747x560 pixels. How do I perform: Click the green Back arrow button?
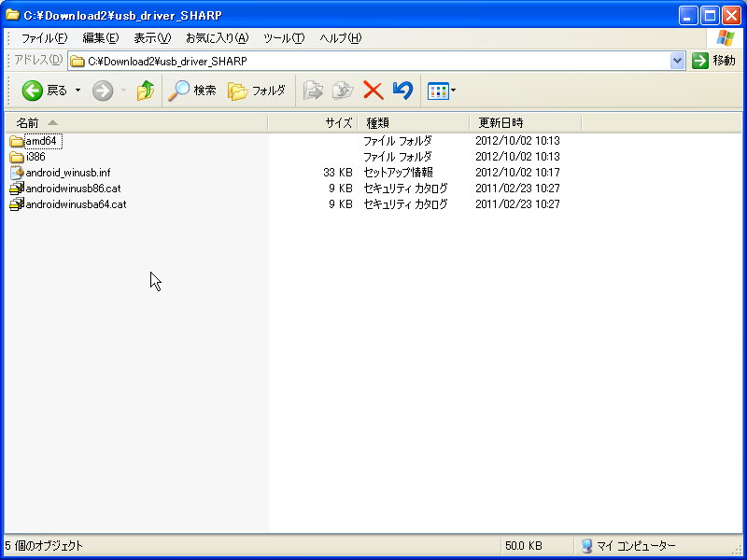pyautogui.click(x=33, y=91)
